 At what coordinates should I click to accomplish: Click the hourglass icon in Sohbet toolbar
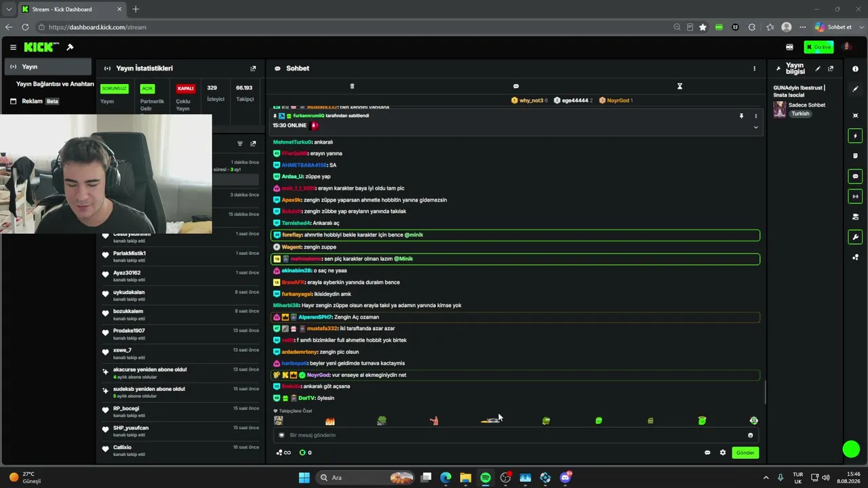coord(679,86)
